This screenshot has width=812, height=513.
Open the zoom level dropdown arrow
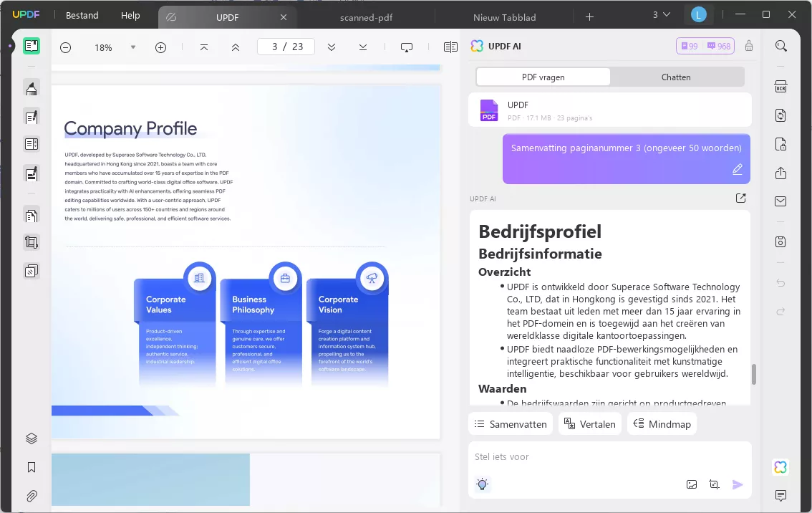pyautogui.click(x=133, y=47)
